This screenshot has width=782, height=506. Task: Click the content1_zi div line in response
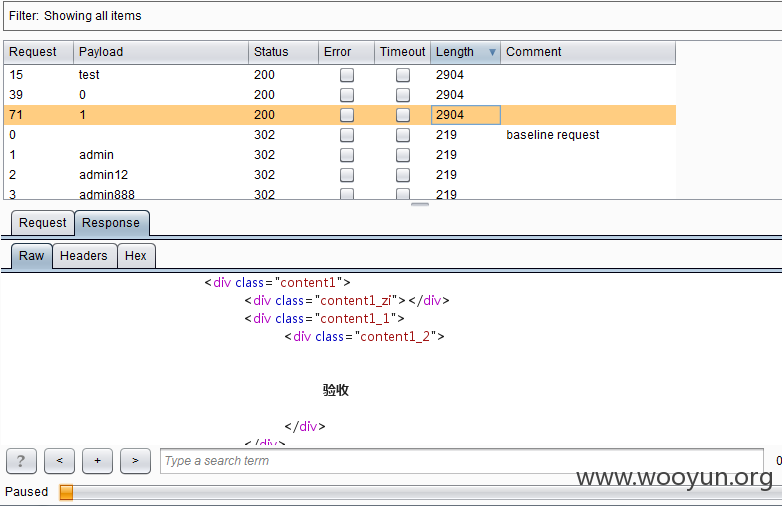pyautogui.click(x=347, y=301)
